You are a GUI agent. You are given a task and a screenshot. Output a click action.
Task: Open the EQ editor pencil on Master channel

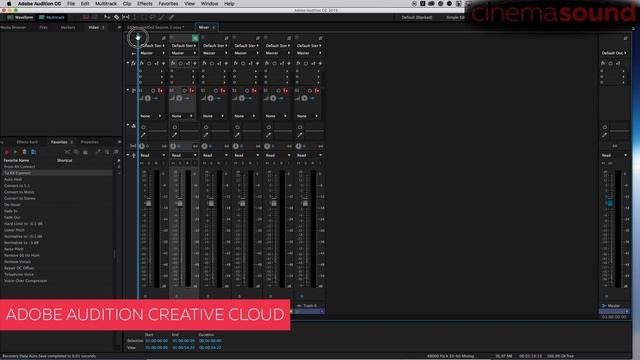[604, 135]
